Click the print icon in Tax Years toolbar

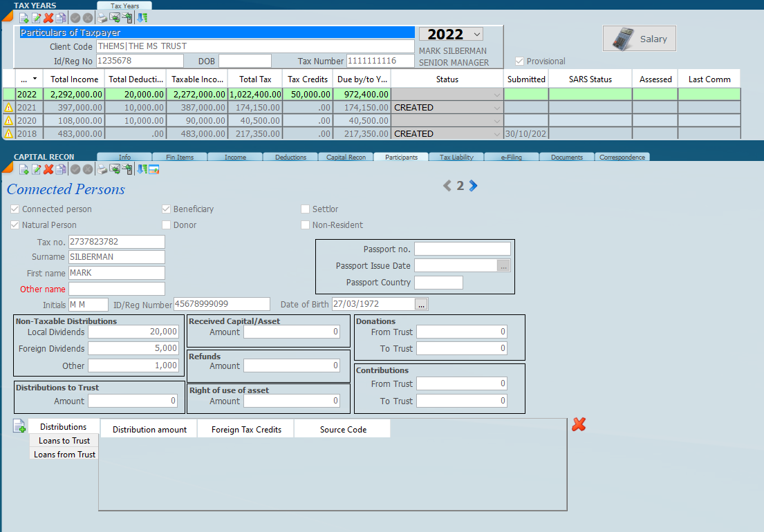pyautogui.click(x=102, y=18)
